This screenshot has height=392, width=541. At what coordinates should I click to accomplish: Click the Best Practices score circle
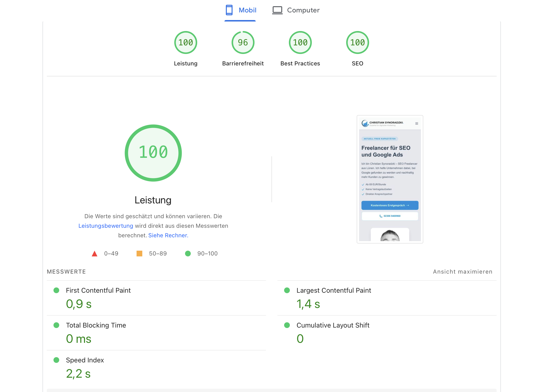300,42
